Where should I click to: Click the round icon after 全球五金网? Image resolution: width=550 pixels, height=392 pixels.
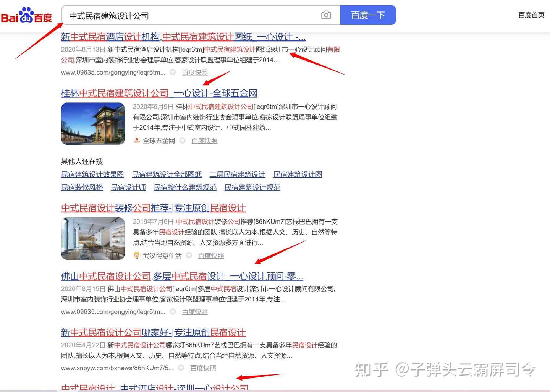(x=183, y=141)
